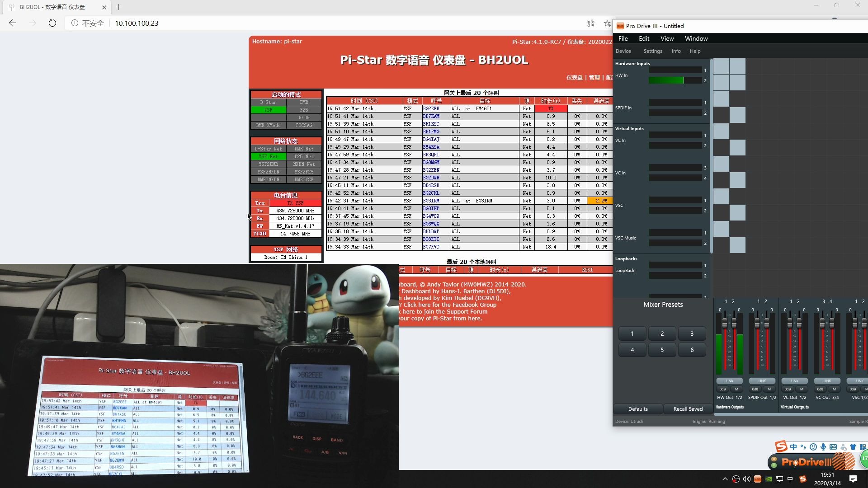Mute the HW Out 1/2 channel

click(x=736, y=389)
